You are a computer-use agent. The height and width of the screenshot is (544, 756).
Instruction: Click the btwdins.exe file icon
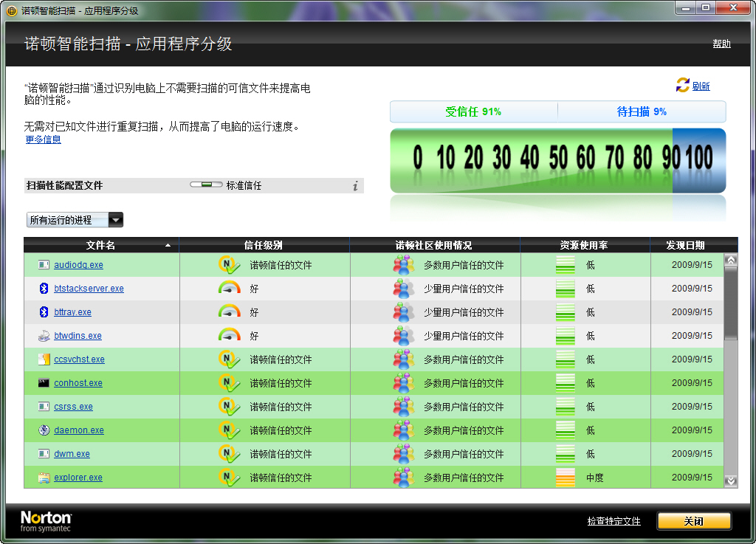coord(44,336)
